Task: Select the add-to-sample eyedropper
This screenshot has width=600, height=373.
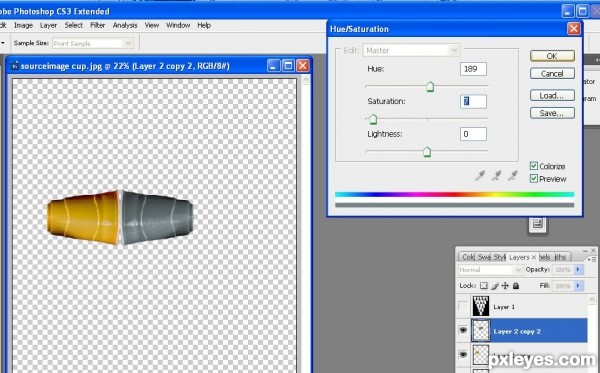Action: click(496, 176)
